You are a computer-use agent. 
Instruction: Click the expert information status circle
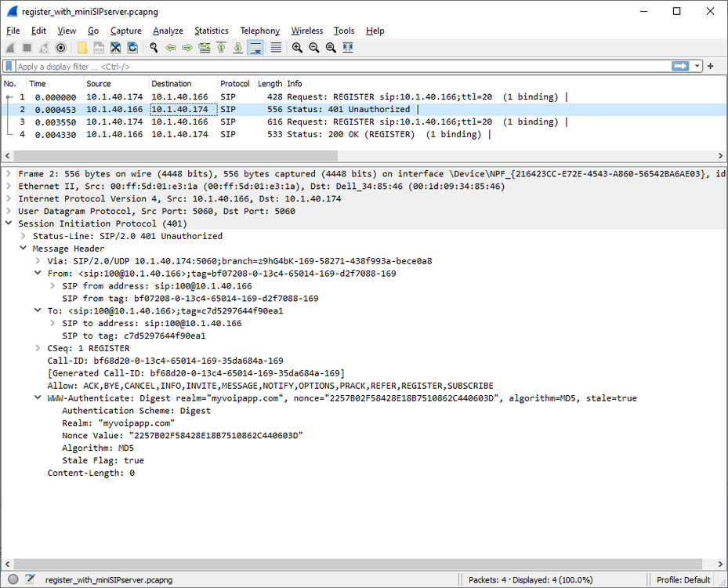pyautogui.click(x=13, y=580)
